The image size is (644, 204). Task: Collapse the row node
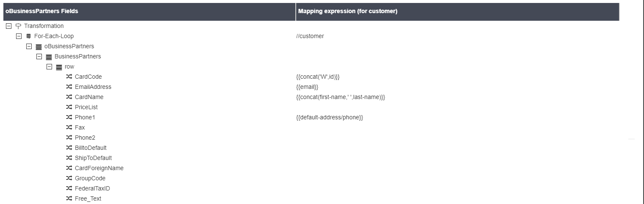pos(49,66)
